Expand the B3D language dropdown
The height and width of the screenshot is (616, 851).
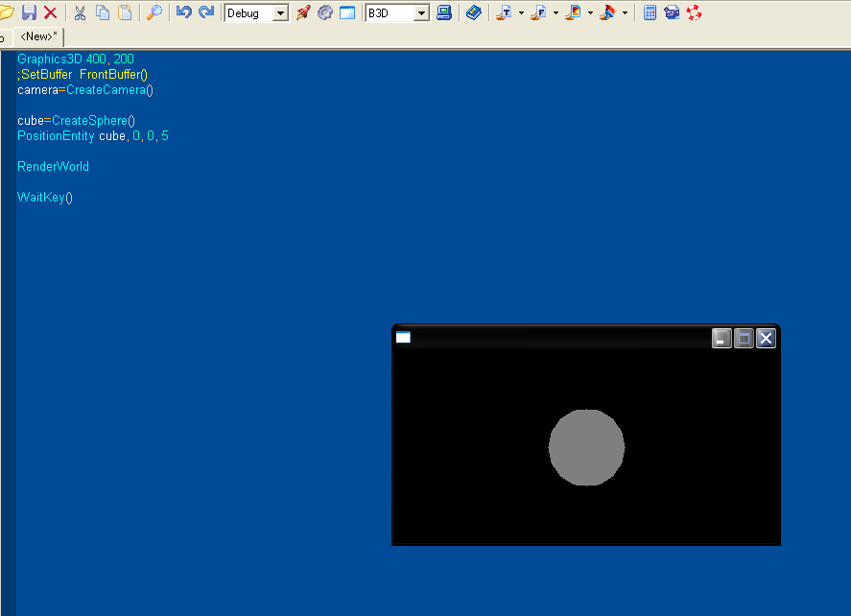(421, 13)
